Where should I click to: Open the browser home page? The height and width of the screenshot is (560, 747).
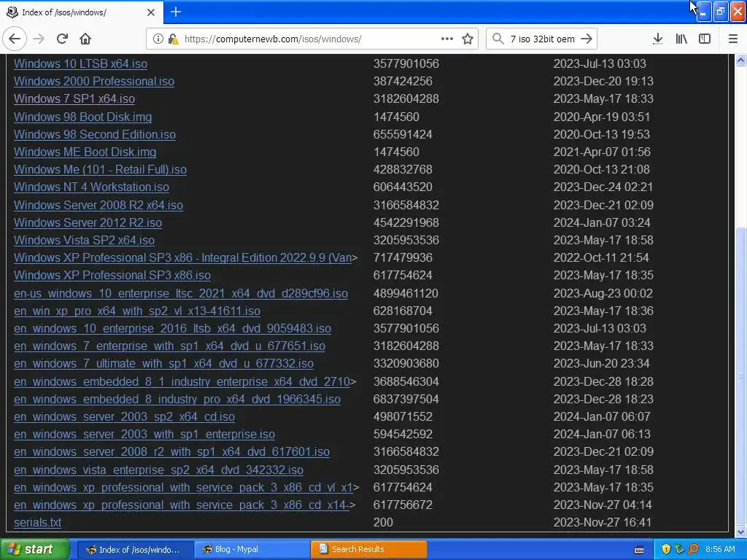85,39
